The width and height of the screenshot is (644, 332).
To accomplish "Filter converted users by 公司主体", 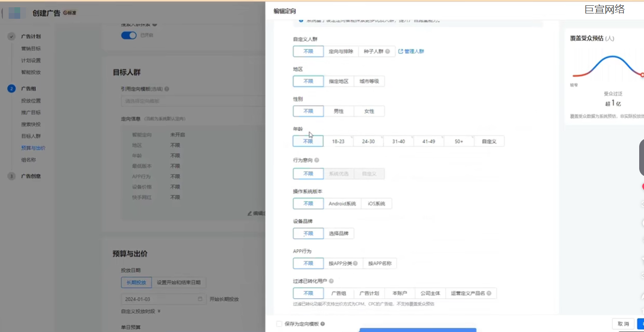I will (430, 293).
